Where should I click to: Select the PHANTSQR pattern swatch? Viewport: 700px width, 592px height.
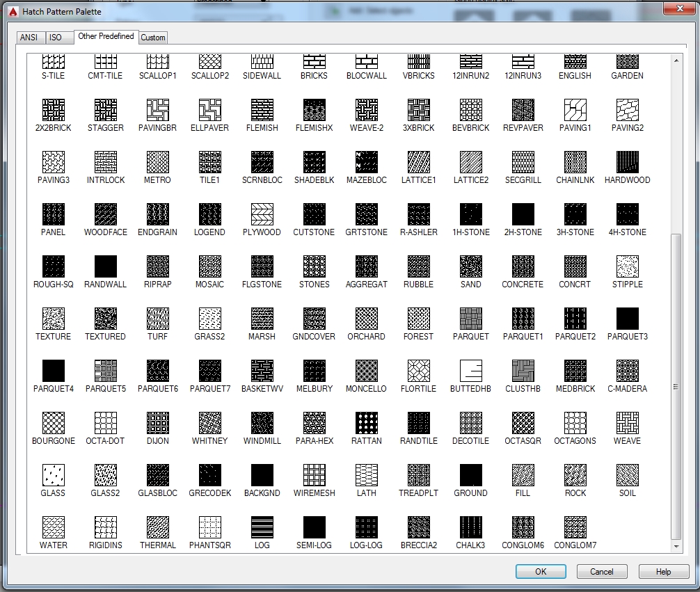point(210,528)
